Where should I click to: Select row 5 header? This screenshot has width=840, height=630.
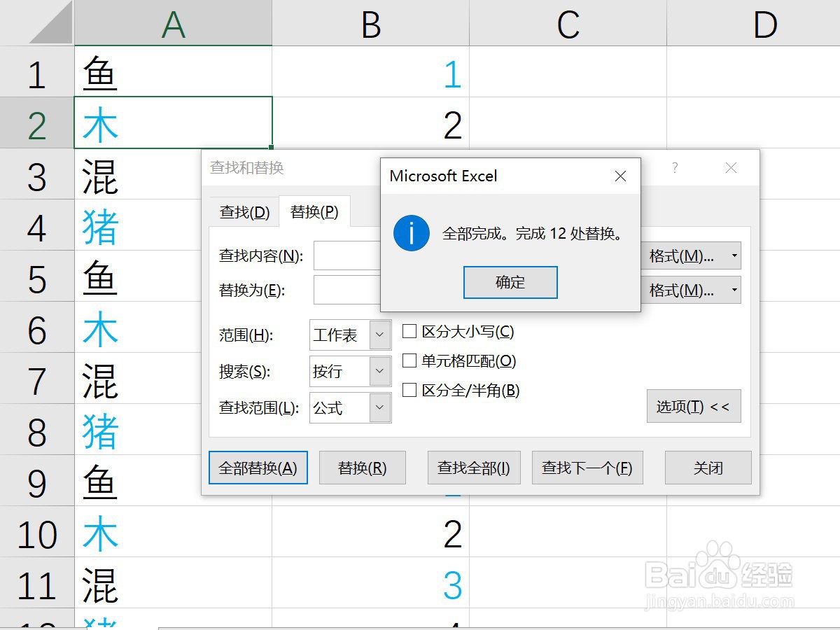coord(36,276)
